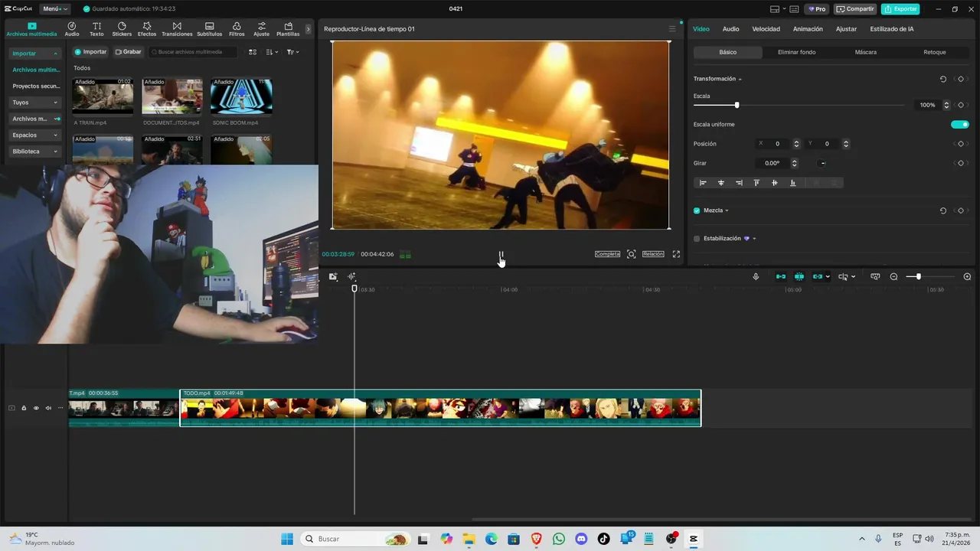Viewport: 980px width, 551px height.
Task: Hide the track with the eye icon
Action: pyautogui.click(x=36, y=408)
